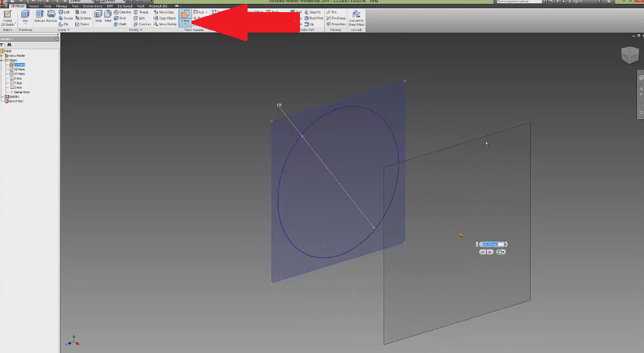644x353 pixels.
Task: Expand the Modify panel dropdown
Action: [135, 30]
